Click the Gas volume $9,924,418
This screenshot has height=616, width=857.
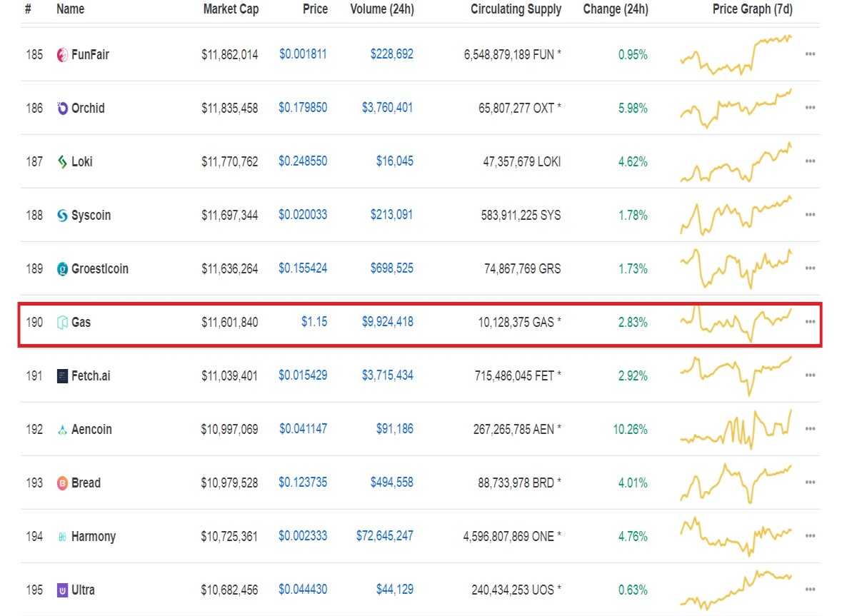point(387,322)
